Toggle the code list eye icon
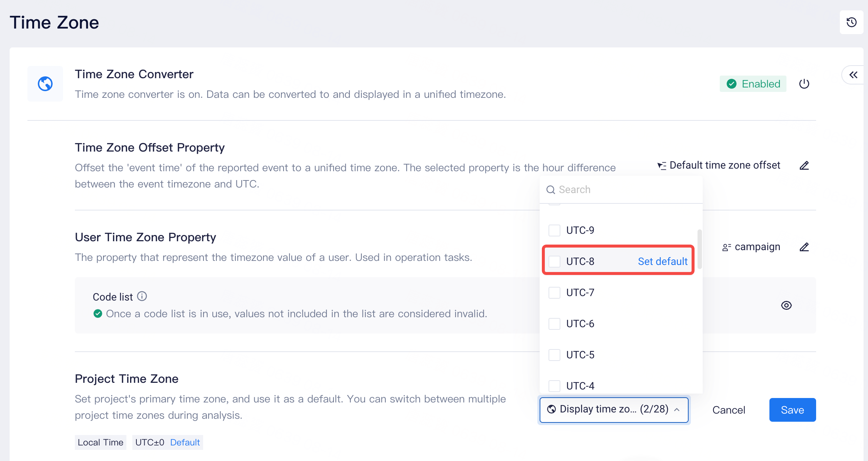 tap(786, 305)
